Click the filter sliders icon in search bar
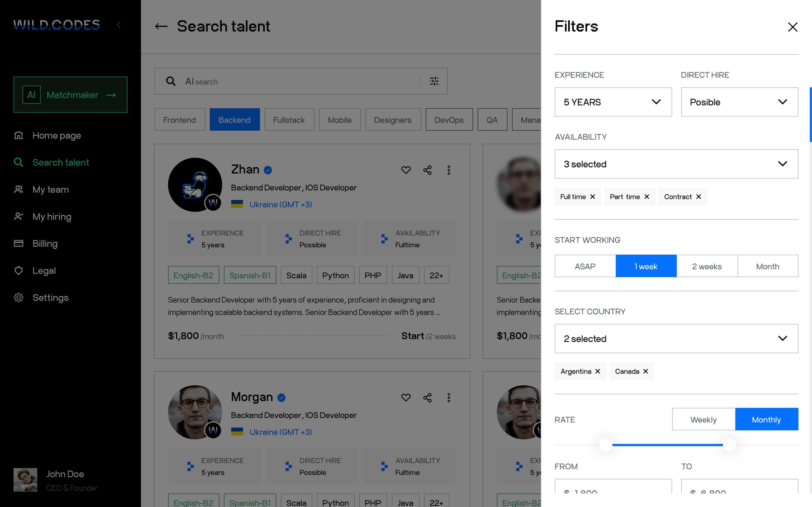Image resolution: width=812 pixels, height=507 pixels. [434, 81]
